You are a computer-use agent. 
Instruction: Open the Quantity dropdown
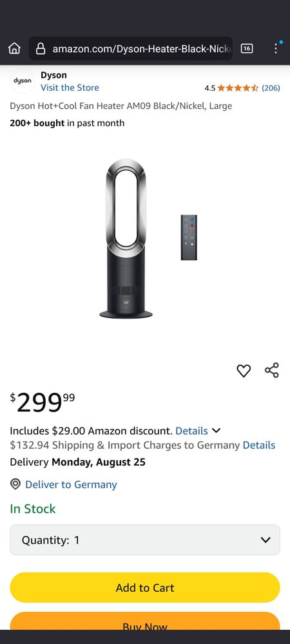tap(145, 540)
